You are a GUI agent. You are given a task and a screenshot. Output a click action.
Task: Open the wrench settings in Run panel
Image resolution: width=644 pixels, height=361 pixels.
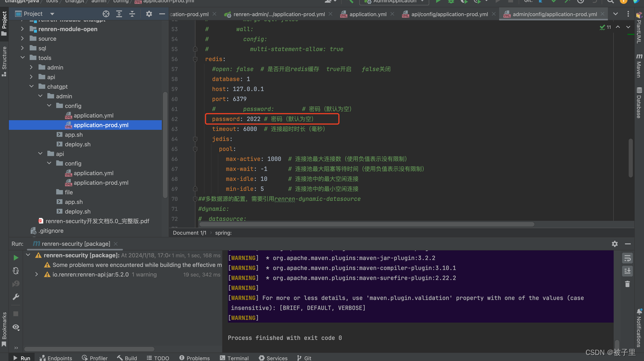[16, 297]
